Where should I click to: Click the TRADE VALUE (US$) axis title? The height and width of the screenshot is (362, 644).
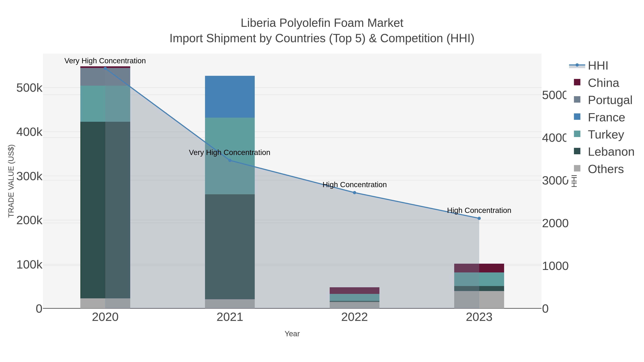pyautogui.click(x=11, y=181)
